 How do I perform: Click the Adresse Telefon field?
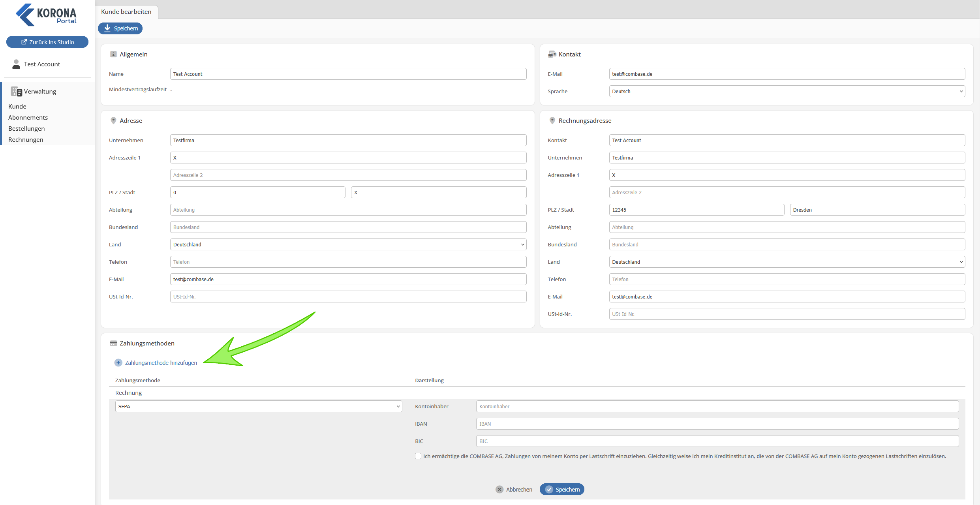point(348,262)
